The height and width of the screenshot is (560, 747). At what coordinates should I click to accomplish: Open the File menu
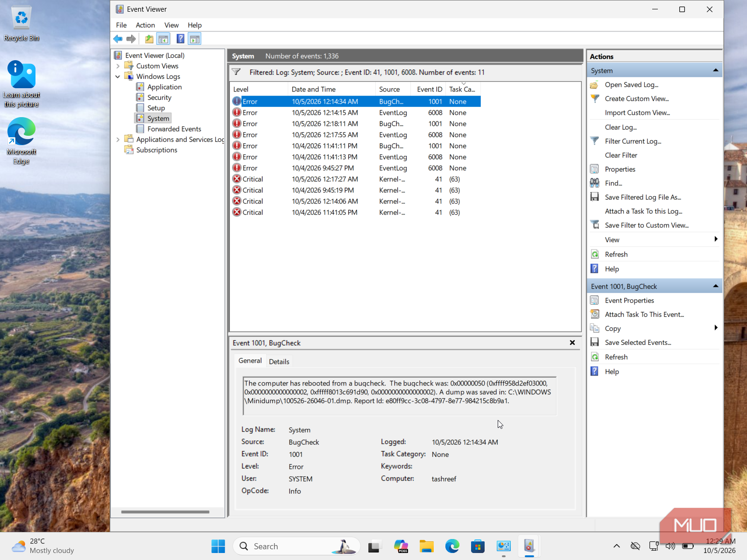[x=121, y=25]
